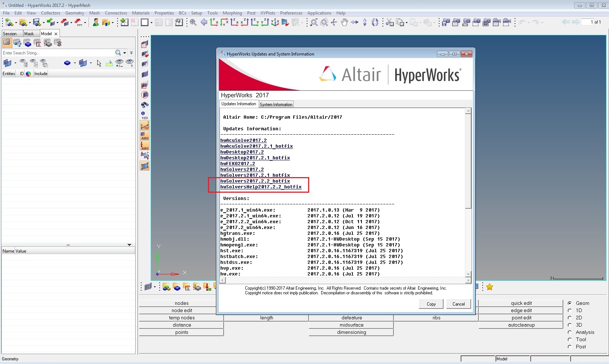Open the dropdown next to Save Model icon

43,23
